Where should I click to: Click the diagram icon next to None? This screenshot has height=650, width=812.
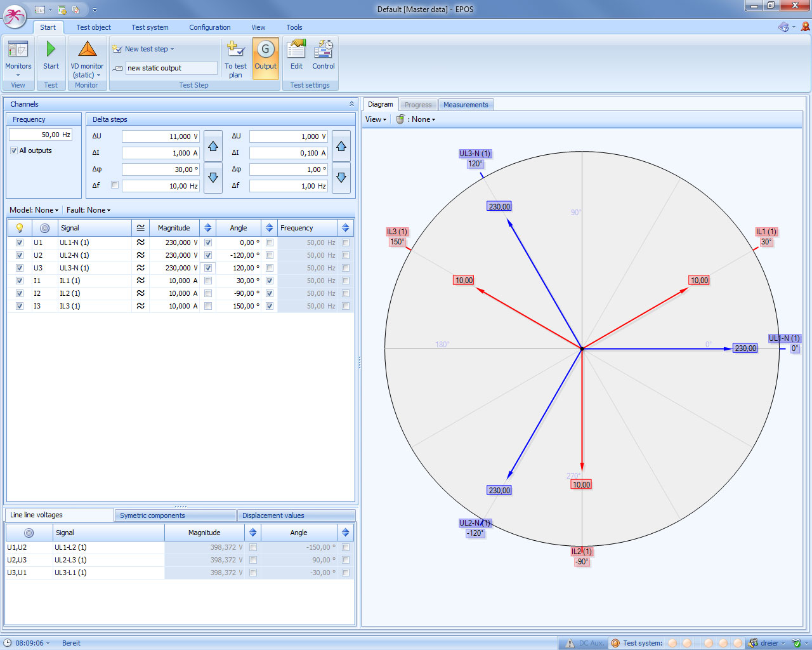pyautogui.click(x=400, y=119)
